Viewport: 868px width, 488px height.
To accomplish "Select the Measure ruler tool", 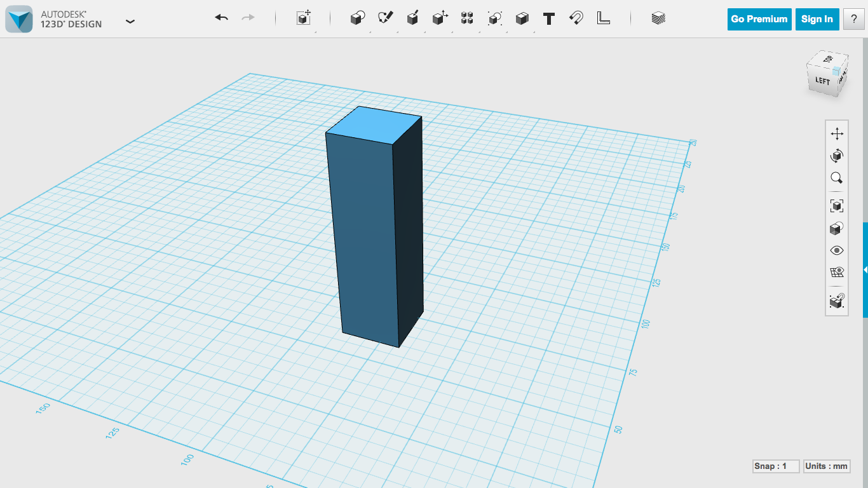I will [x=604, y=18].
